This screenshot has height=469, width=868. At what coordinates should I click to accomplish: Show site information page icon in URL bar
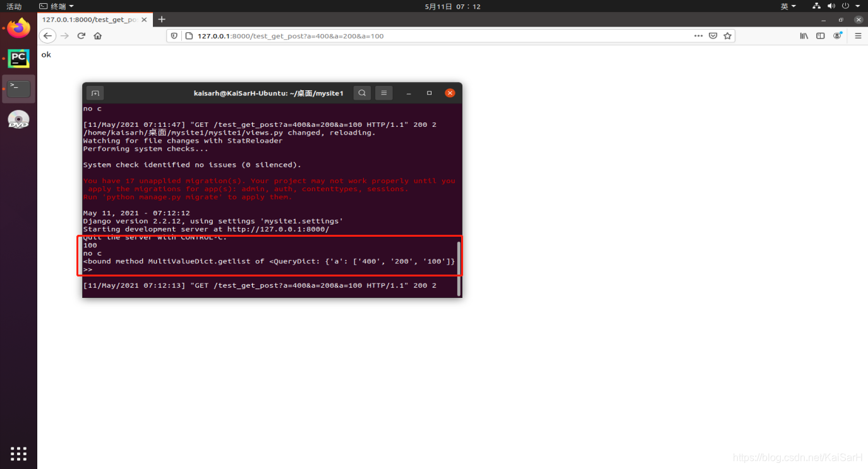coord(188,36)
